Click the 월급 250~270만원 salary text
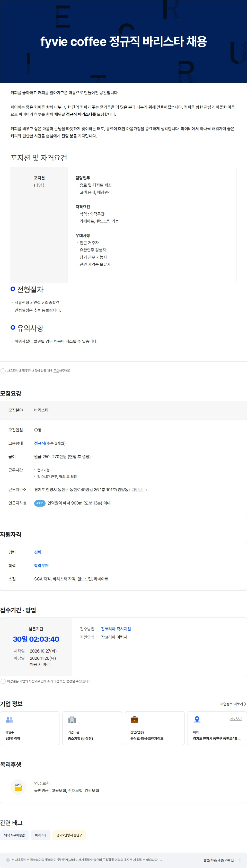The width and height of the screenshot is (247, 868). click(62, 457)
